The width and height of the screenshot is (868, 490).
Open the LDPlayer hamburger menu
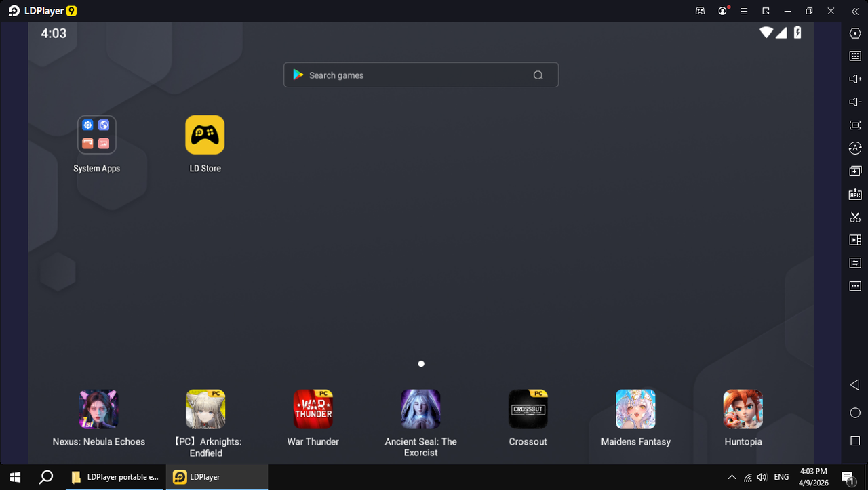click(x=745, y=11)
